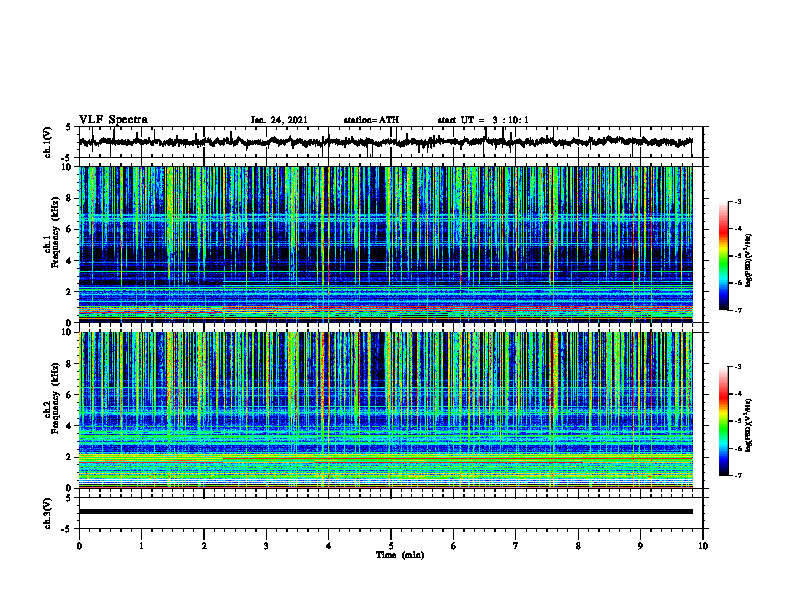Click the time axis tick label "7"

516,546
